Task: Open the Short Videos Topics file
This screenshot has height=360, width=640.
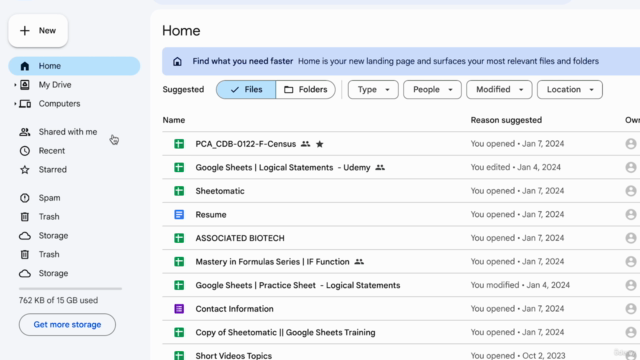Action: [233, 356]
